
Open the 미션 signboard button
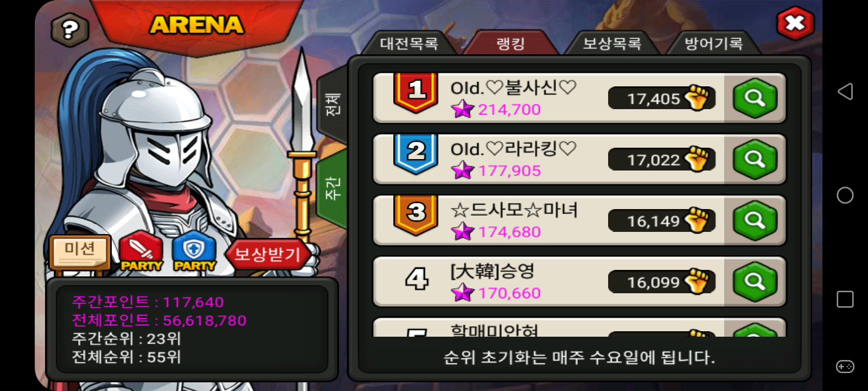pos(80,251)
